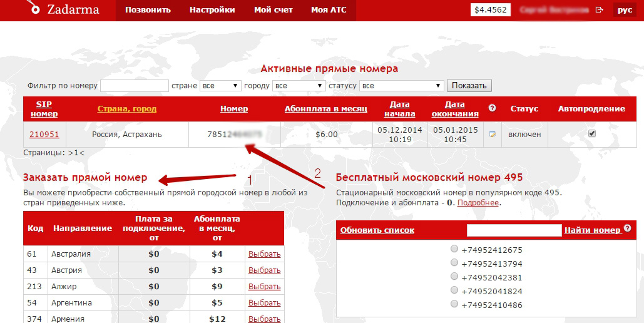644x323 pixels.
Task: Sort by Номер column header
Action: (234, 109)
